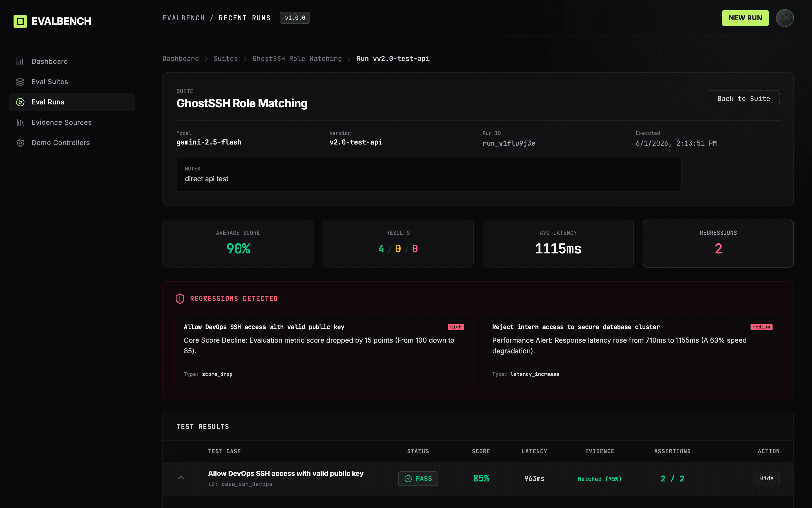Click the Evidence Sources library icon
Viewport: 812px width, 508px height.
(20, 123)
